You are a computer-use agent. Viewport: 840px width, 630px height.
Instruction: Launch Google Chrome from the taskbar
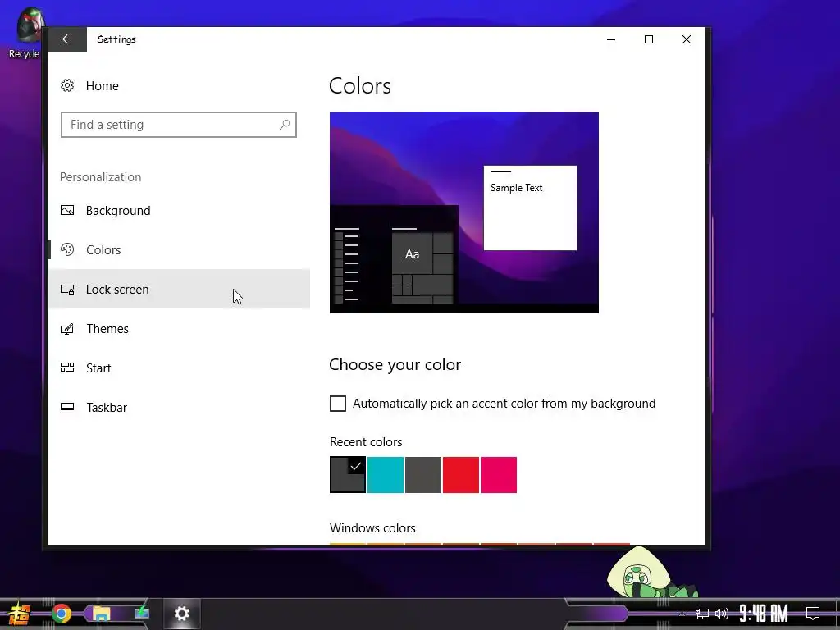click(x=61, y=614)
